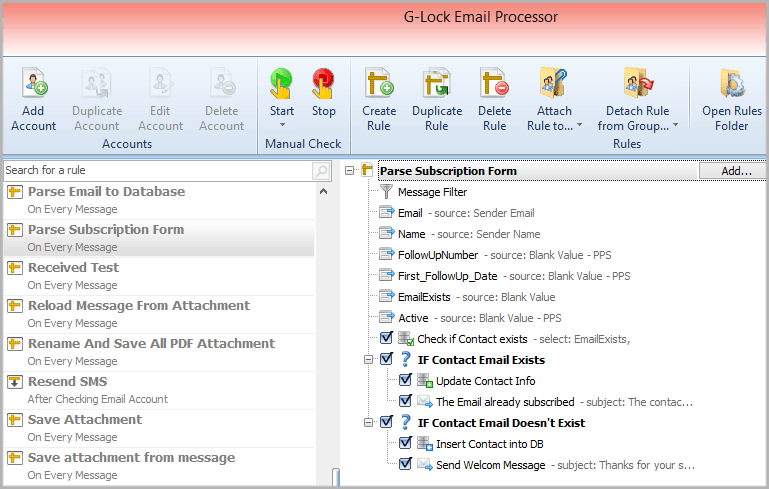The height and width of the screenshot is (489, 769).
Task: Click Message Filter text in tree
Action: [x=432, y=192]
